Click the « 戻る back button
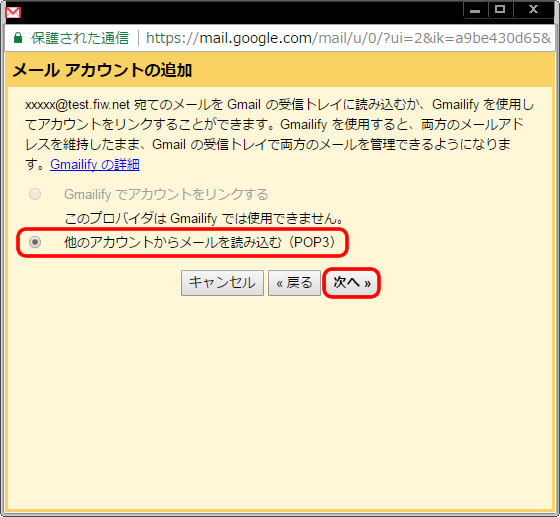Screen dimensions: 560x517 click(294, 283)
